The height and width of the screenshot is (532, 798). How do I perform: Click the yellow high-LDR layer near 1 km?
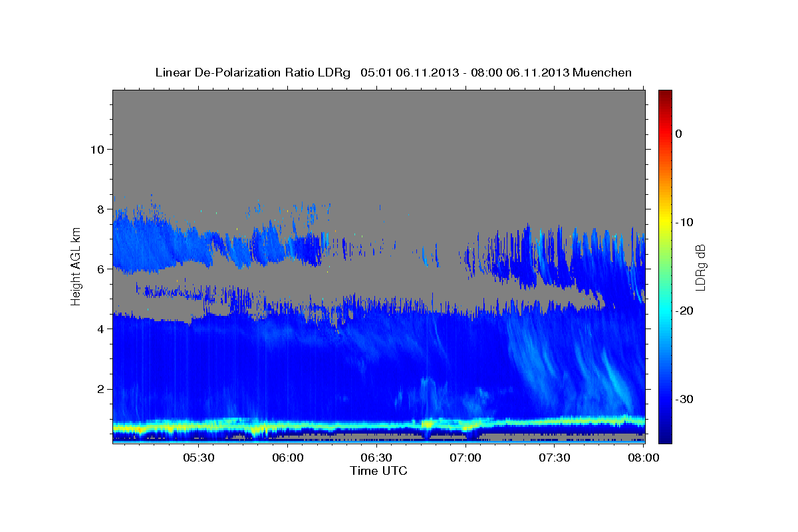click(379, 424)
